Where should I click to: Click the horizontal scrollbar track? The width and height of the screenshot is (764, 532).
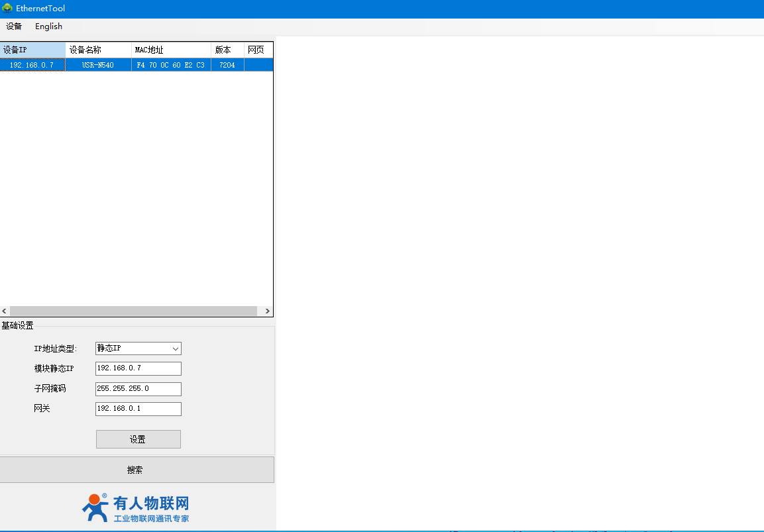(x=133, y=311)
